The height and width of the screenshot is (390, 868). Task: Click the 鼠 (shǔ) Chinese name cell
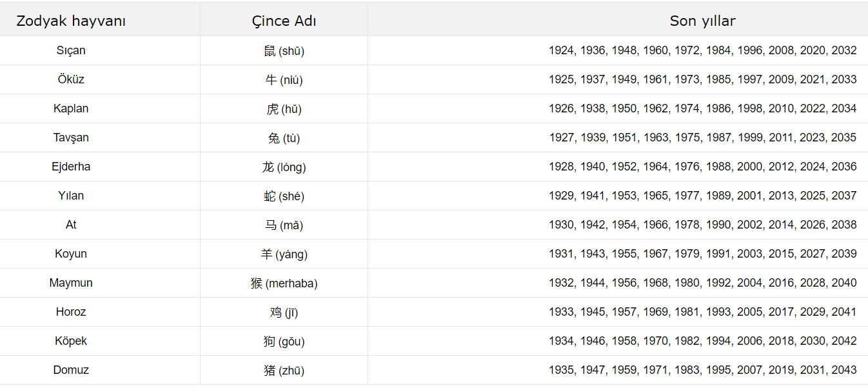pos(284,51)
